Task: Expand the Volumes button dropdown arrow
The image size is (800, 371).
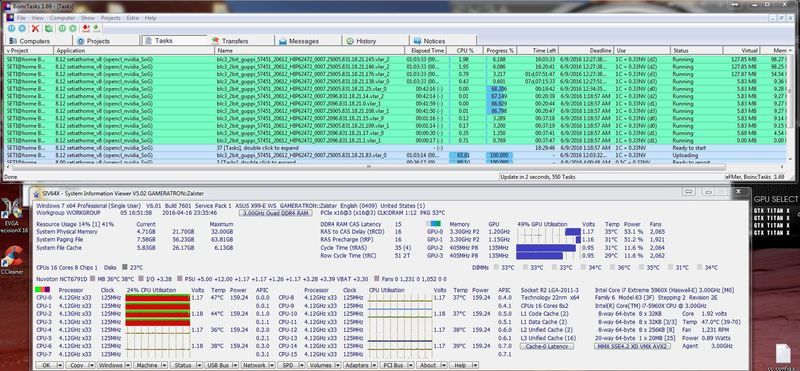Action: (337, 365)
